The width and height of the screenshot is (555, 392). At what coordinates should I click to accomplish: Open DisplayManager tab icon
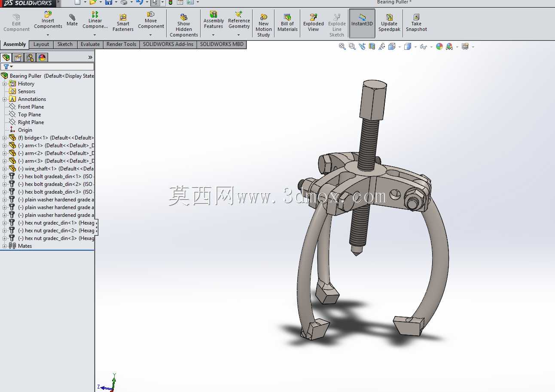pos(42,57)
